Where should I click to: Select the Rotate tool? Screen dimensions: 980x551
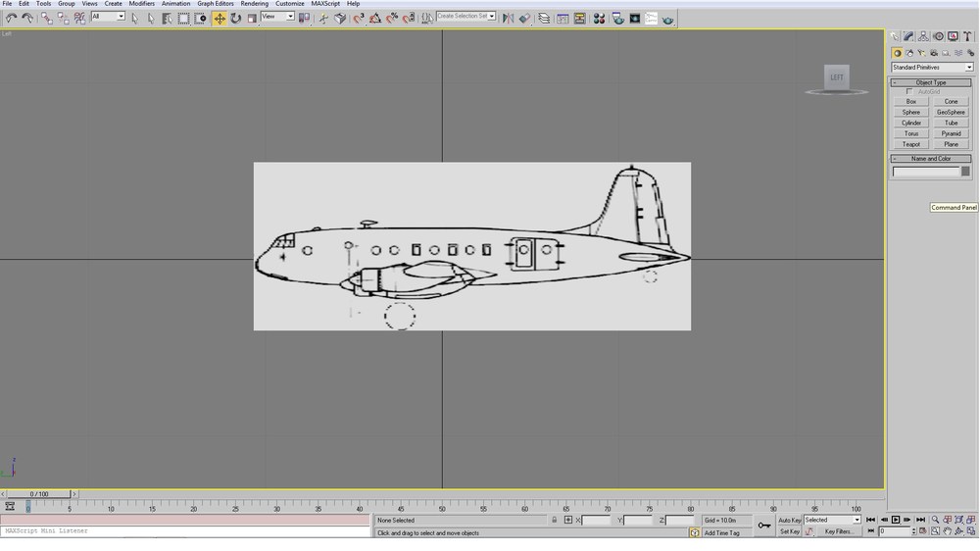(235, 18)
